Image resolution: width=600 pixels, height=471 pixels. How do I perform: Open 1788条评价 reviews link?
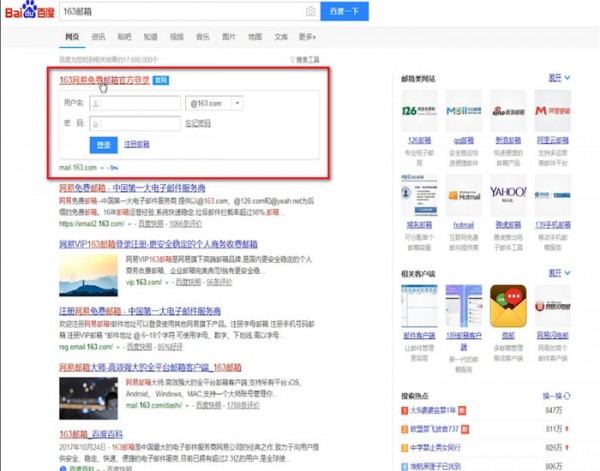[x=243, y=405]
